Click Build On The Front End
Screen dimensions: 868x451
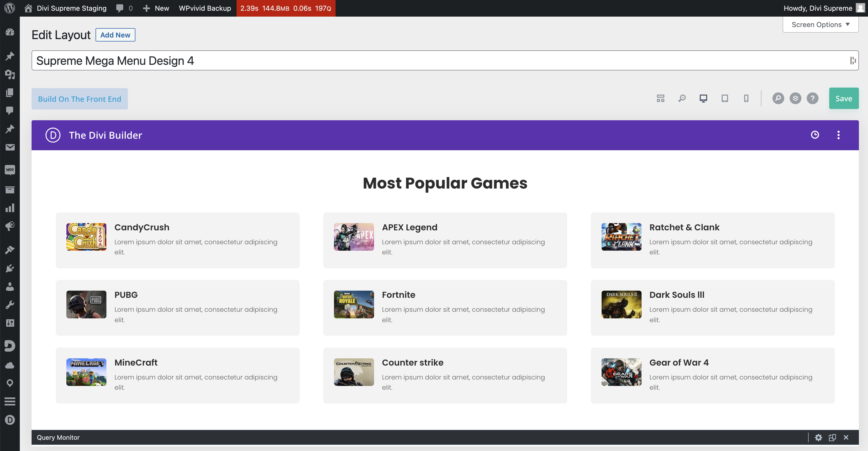click(79, 99)
